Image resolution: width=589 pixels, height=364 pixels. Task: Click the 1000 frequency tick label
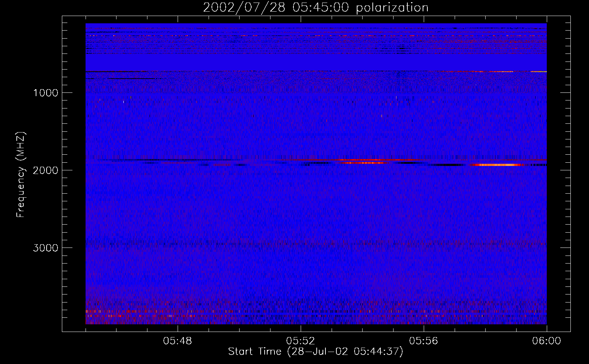(46, 93)
